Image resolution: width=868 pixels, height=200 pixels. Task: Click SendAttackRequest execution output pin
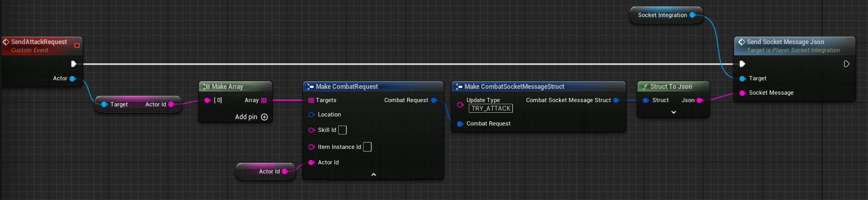tap(74, 64)
